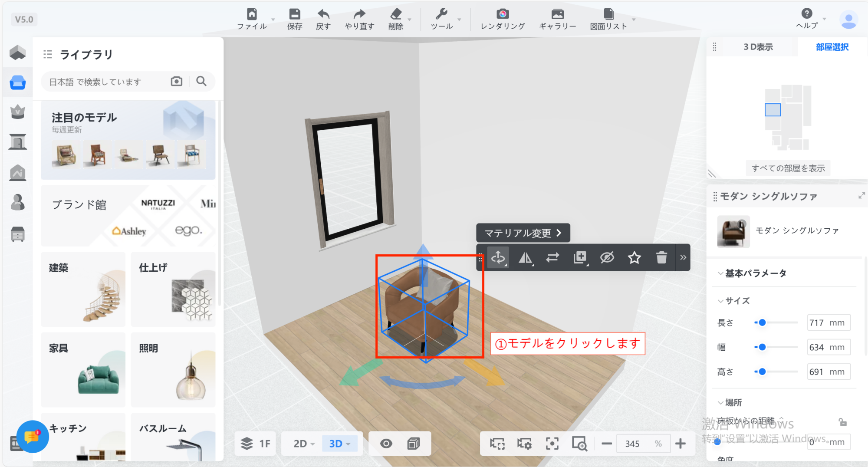Select the move/rotate tool in the model toolbar
868x467 pixels.
[x=498, y=258]
